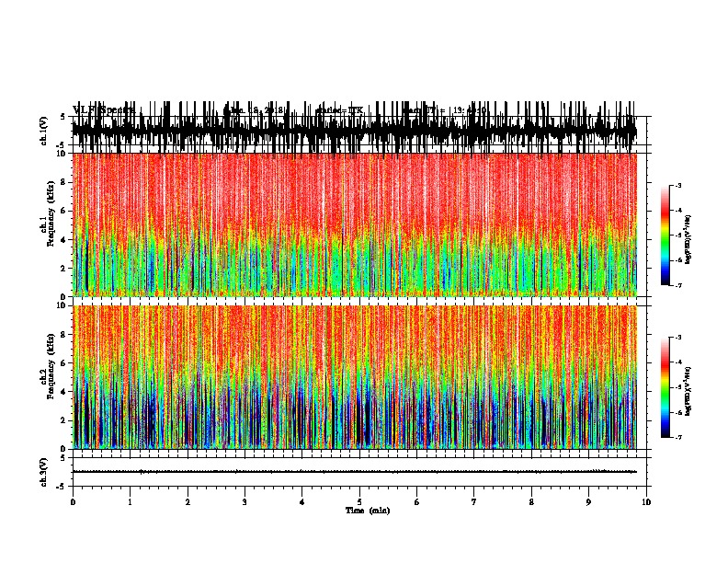This screenshot has width=728, height=563.
Task: Click time axis tick label 2
Action: (188, 502)
